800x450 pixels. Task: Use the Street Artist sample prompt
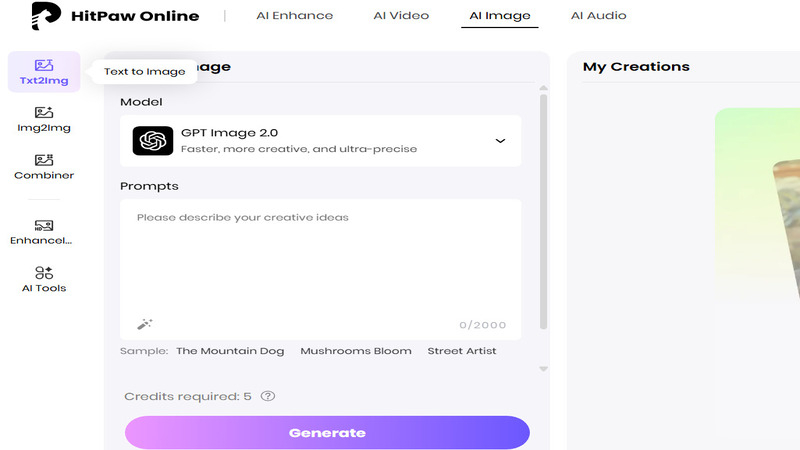click(x=462, y=351)
